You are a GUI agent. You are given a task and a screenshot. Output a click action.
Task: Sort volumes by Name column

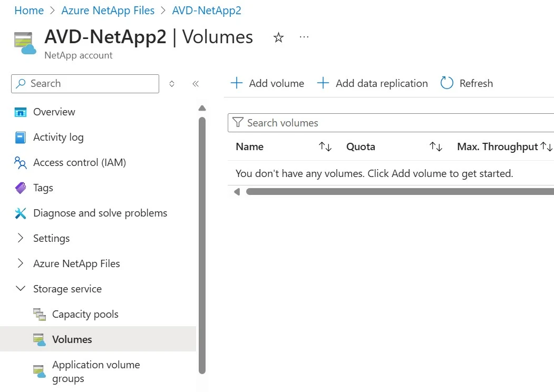(x=325, y=147)
